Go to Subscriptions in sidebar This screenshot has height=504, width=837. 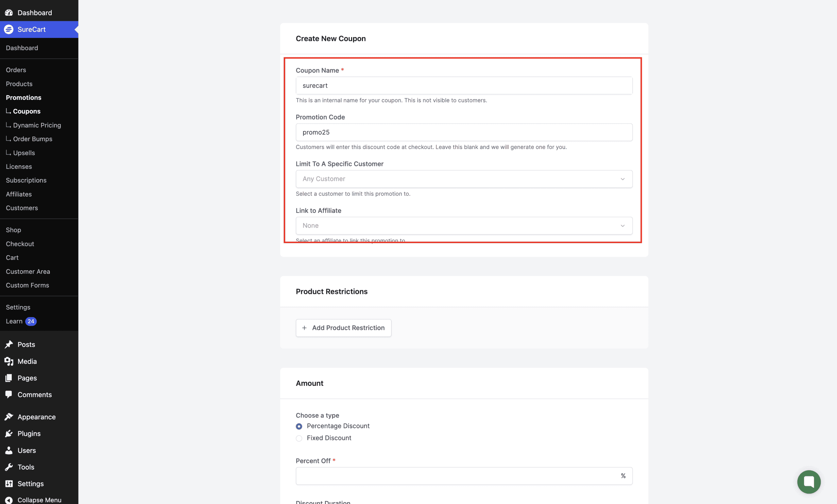pyautogui.click(x=26, y=180)
